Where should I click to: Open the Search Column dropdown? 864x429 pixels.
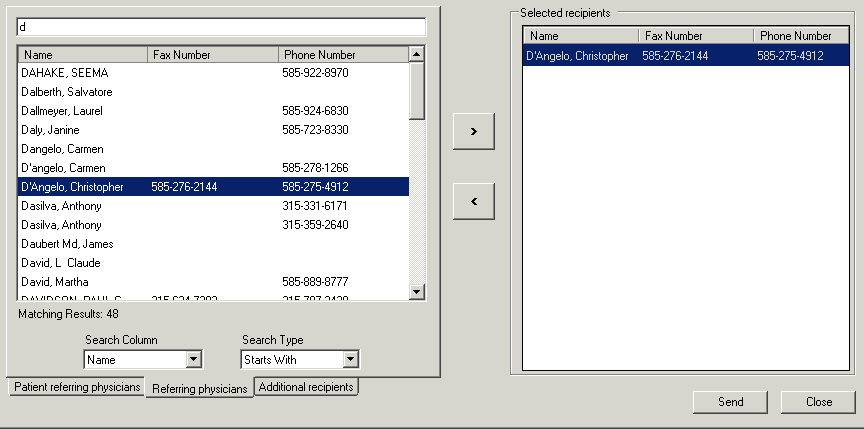tap(194, 359)
